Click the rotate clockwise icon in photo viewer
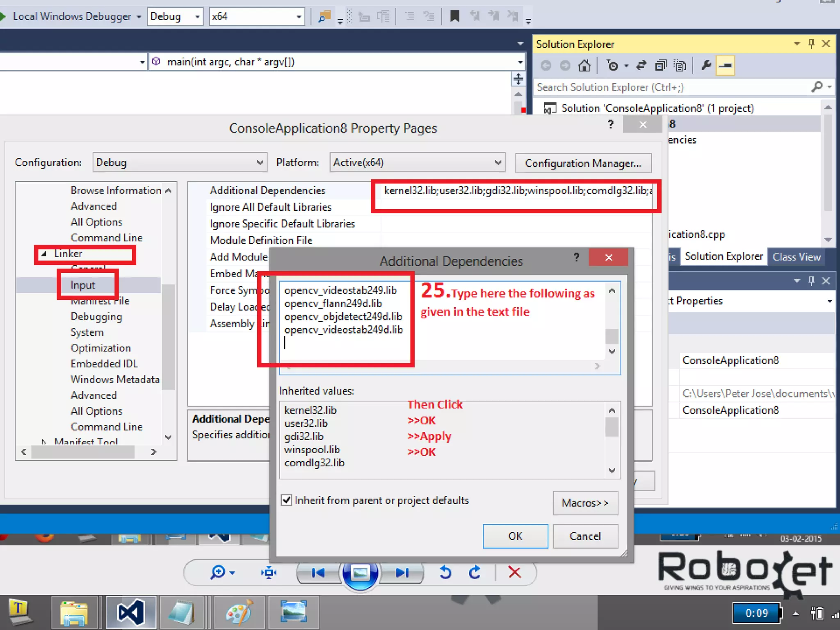Viewport: 840px width, 630px height. pyautogui.click(x=475, y=572)
